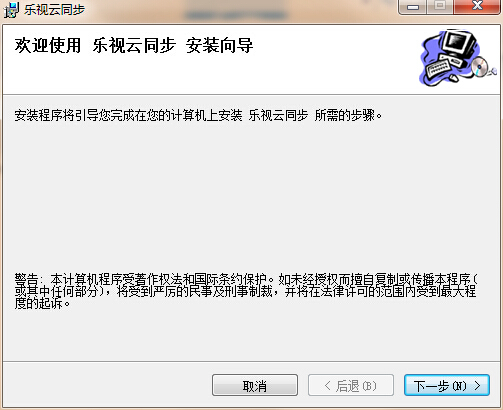Click the 所需的步骤 text in the intro

click(x=348, y=115)
